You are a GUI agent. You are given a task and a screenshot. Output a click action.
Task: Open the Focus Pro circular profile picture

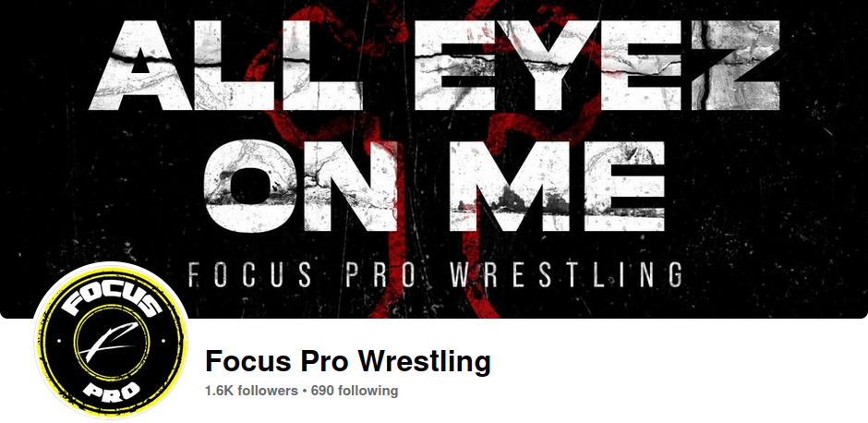tap(111, 340)
